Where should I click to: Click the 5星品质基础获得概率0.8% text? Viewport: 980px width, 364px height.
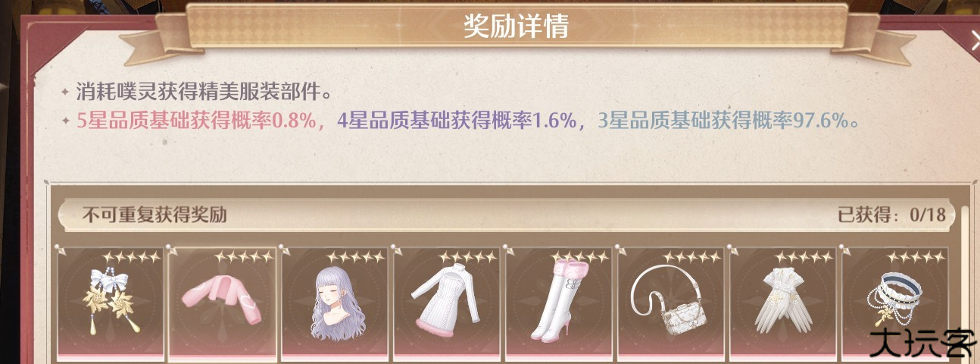pyautogui.click(x=196, y=121)
